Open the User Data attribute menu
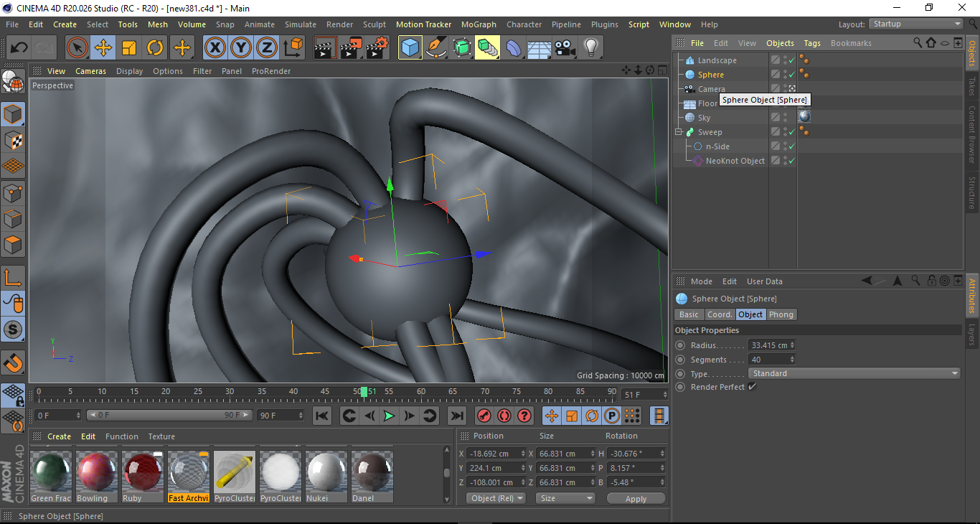Viewport: 980px width, 524px height. point(765,281)
